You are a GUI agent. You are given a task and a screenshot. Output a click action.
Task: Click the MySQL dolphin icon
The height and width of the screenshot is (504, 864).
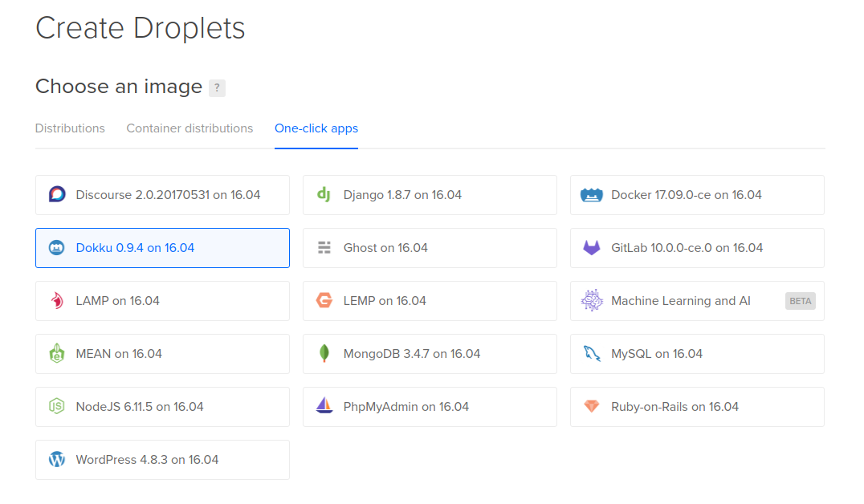[592, 354]
